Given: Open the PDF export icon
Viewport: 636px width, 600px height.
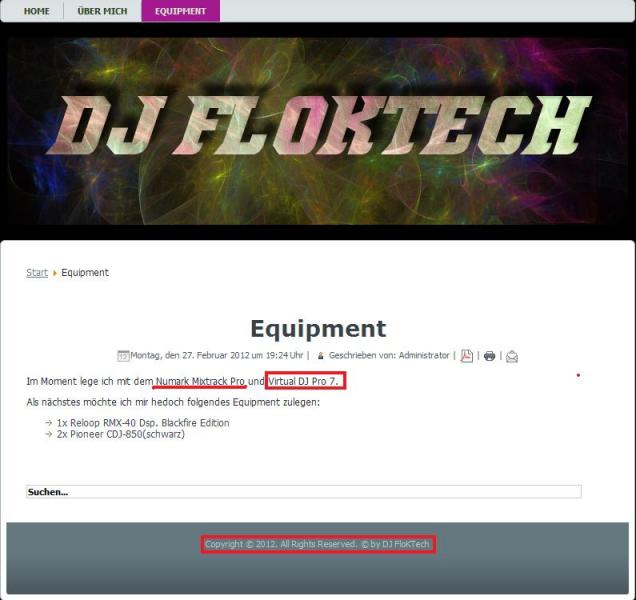Looking at the screenshot, I should (466, 356).
